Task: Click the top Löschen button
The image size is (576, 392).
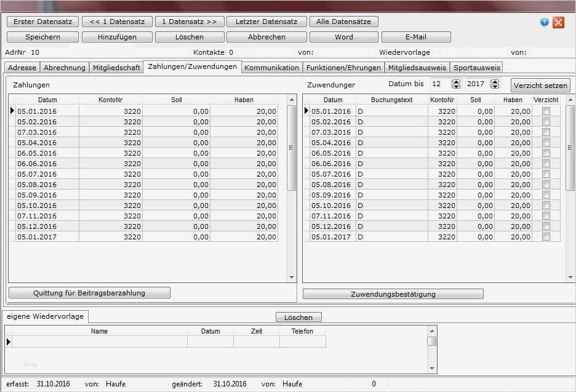Action: tap(189, 37)
